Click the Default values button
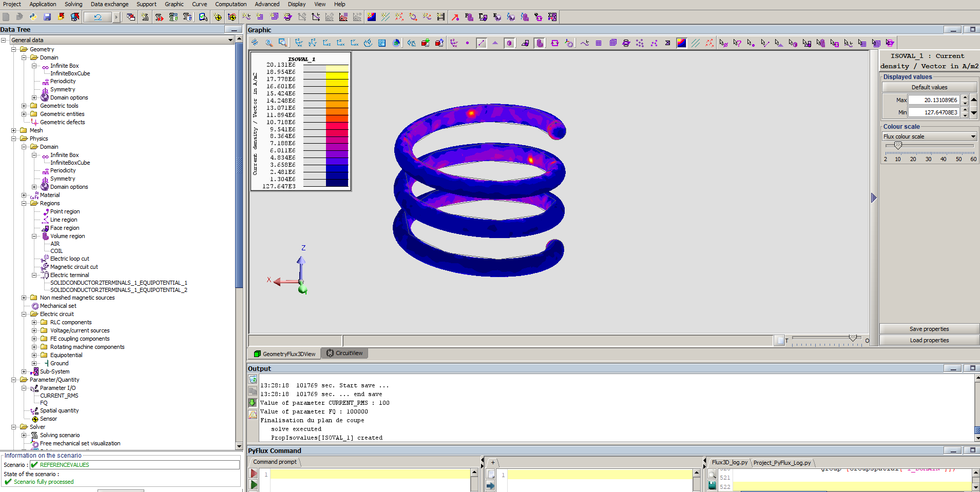 (x=929, y=87)
